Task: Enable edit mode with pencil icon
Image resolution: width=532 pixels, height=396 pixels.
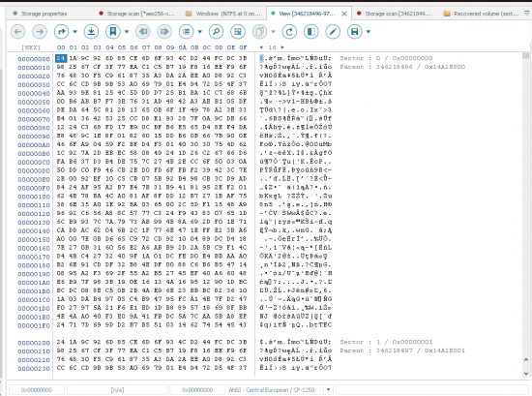Action: coord(333,32)
